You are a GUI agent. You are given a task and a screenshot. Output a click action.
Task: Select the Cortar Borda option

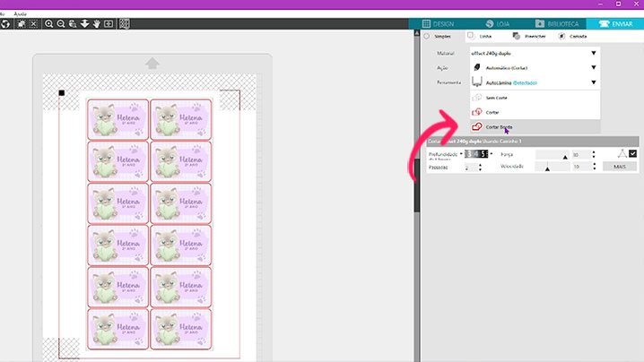pyautogui.click(x=498, y=126)
